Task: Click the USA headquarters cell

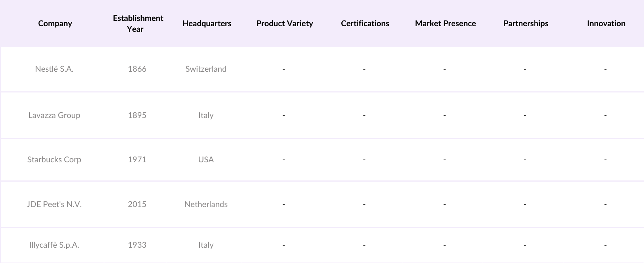Action: tap(206, 159)
